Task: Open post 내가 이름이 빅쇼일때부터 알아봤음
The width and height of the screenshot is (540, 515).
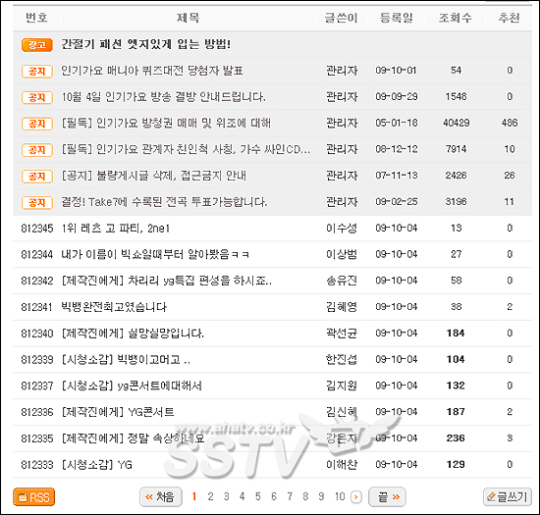Action: [155, 255]
